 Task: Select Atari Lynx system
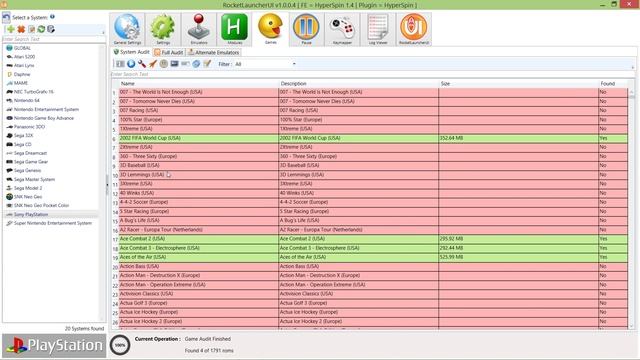tap(24, 65)
